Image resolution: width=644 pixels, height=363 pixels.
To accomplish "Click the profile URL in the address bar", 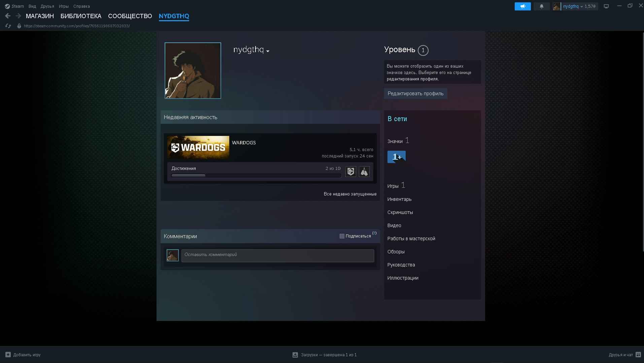I will pos(77,26).
